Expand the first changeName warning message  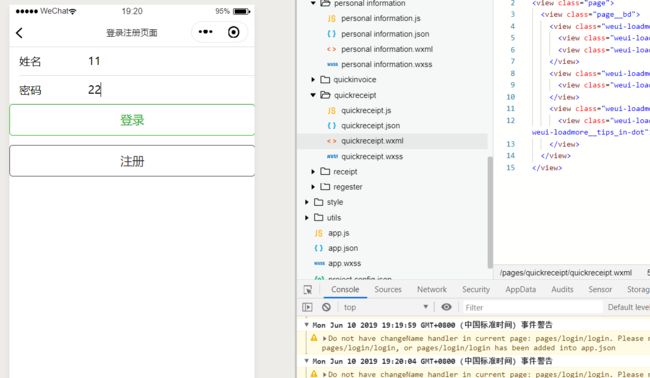(325, 338)
